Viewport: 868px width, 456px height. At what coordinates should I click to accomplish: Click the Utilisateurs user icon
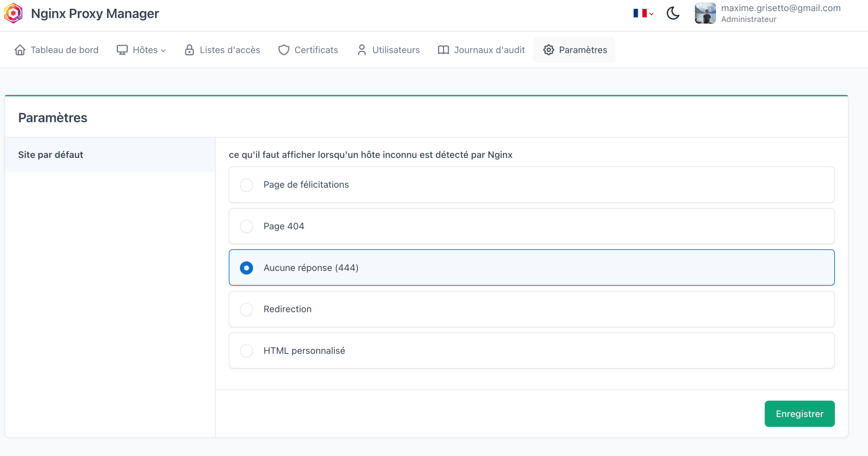(x=361, y=50)
